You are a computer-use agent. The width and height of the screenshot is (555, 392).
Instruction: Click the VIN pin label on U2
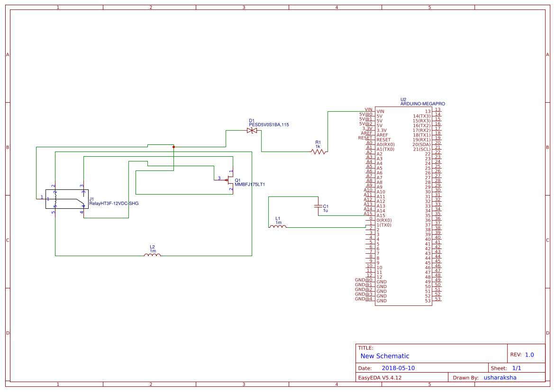[380, 111]
